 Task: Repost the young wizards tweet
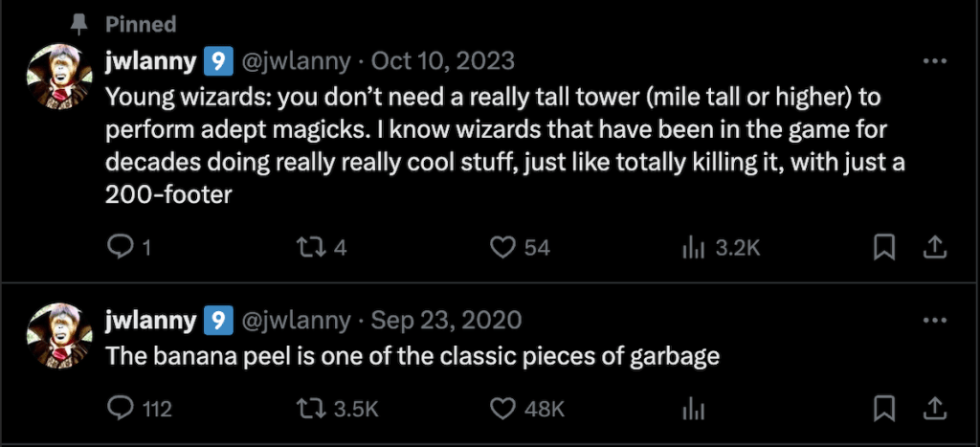click(x=311, y=248)
